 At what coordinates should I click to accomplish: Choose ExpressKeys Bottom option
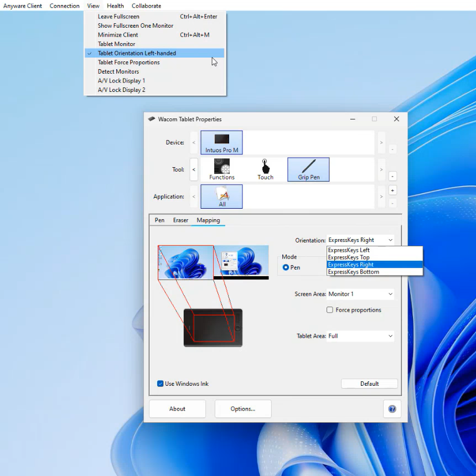[375, 272]
